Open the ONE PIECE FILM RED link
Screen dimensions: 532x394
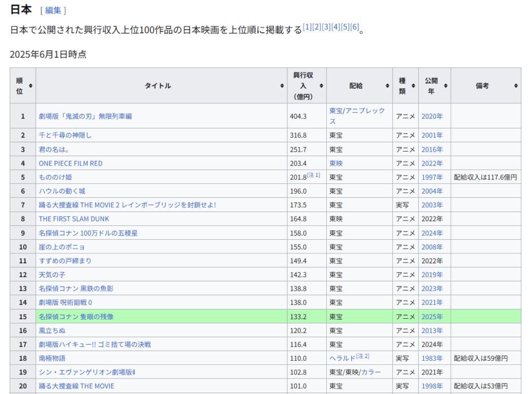pyautogui.click(x=71, y=164)
